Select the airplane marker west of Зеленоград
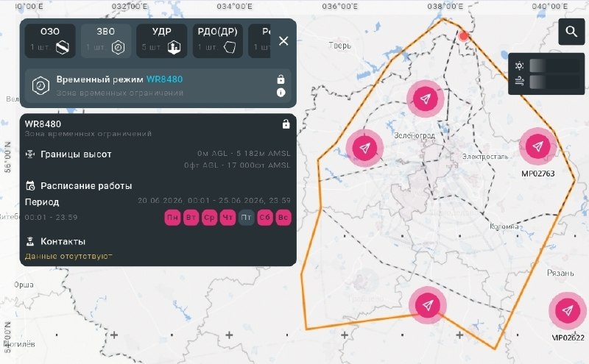Screen dimensions: 589x364 pos(364,148)
